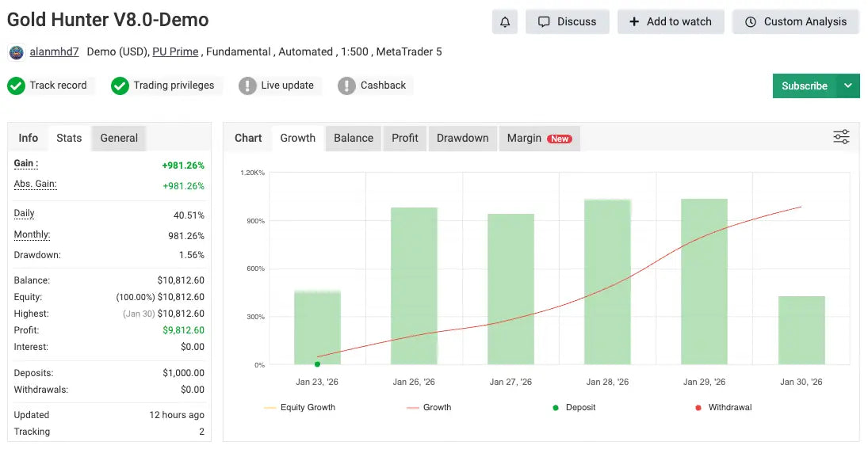
Task: Click the Add to watch button
Action: [x=671, y=22]
